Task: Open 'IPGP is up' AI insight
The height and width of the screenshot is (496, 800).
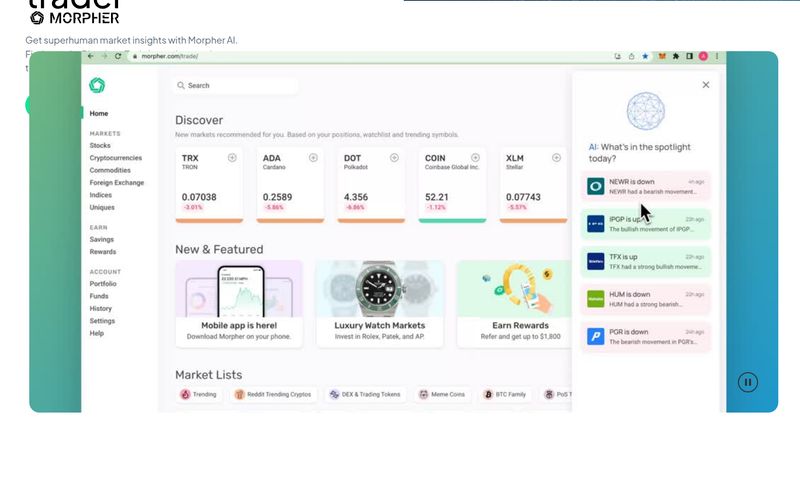Action: [645, 224]
